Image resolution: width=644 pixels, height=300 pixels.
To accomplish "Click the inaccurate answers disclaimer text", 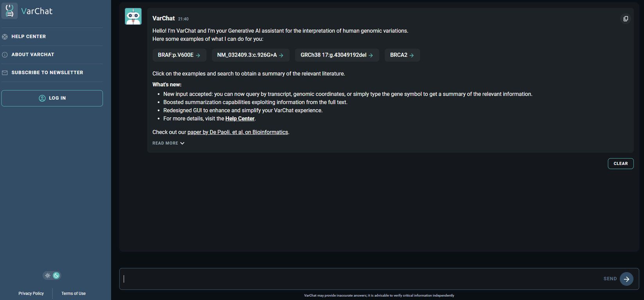I will (x=379, y=295).
